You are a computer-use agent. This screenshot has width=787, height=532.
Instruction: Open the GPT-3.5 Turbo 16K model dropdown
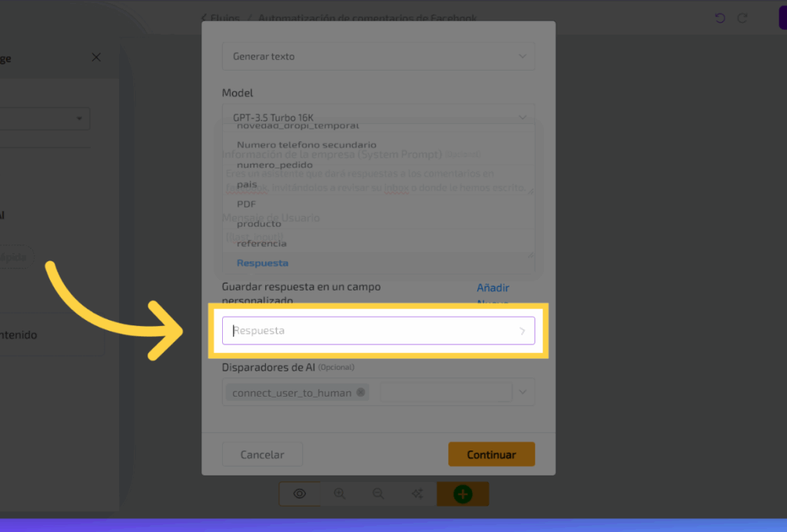click(x=523, y=117)
